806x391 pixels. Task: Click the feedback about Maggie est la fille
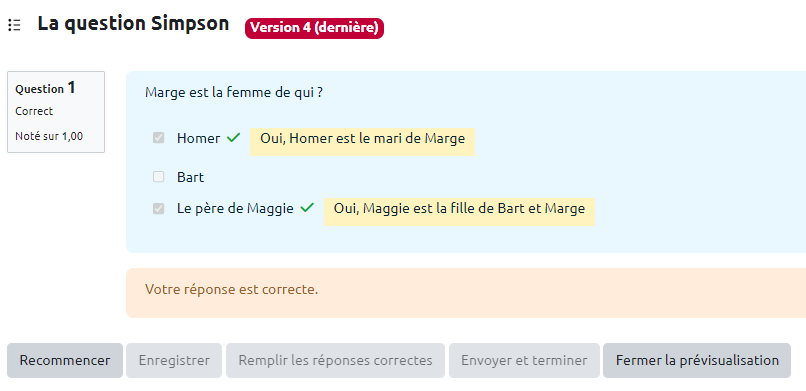[459, 212]
